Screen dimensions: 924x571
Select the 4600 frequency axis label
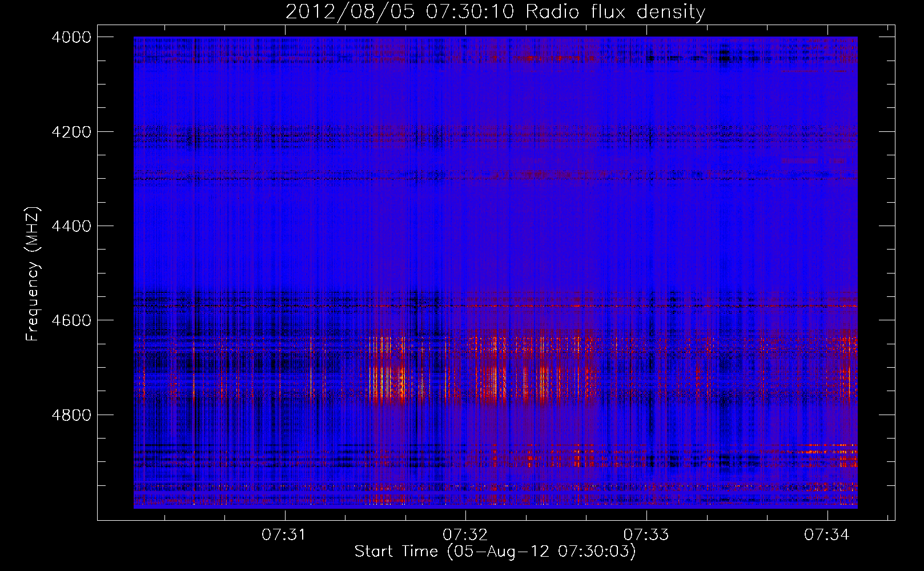click(71, 320)
